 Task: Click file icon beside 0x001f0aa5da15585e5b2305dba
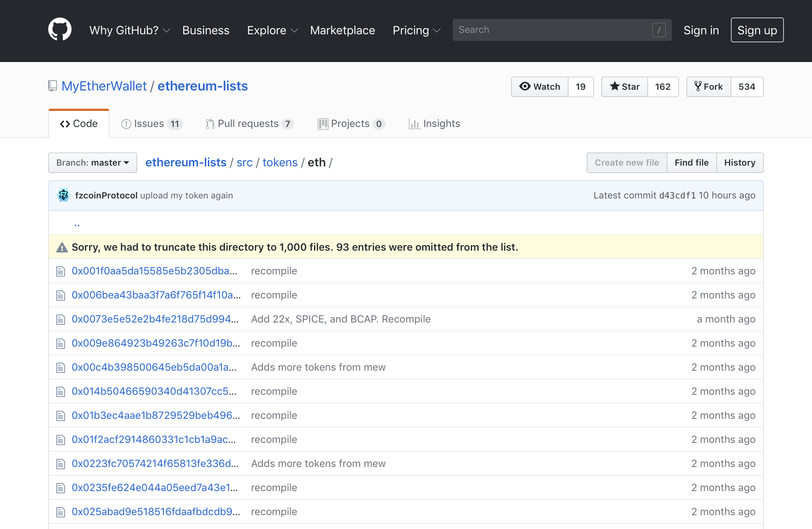coord(61,271)
